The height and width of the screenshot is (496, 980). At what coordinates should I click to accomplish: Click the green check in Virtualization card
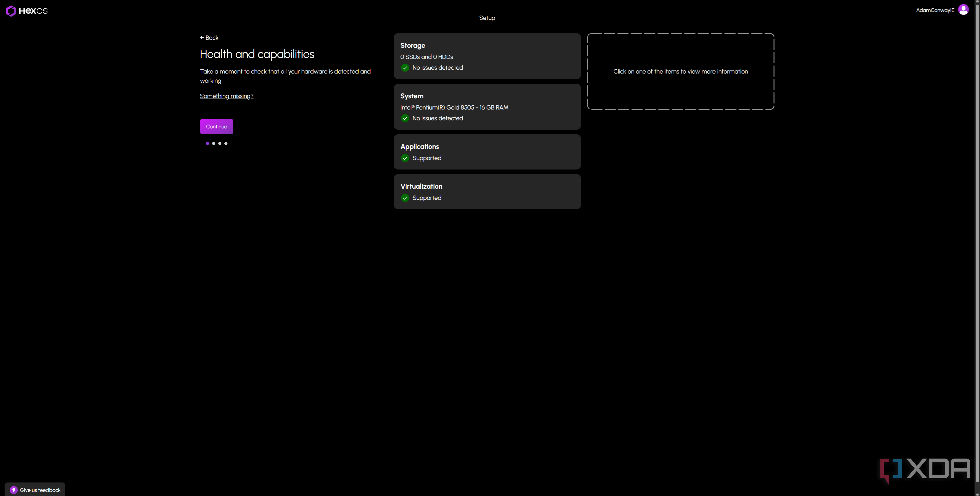tap(405, 198)
